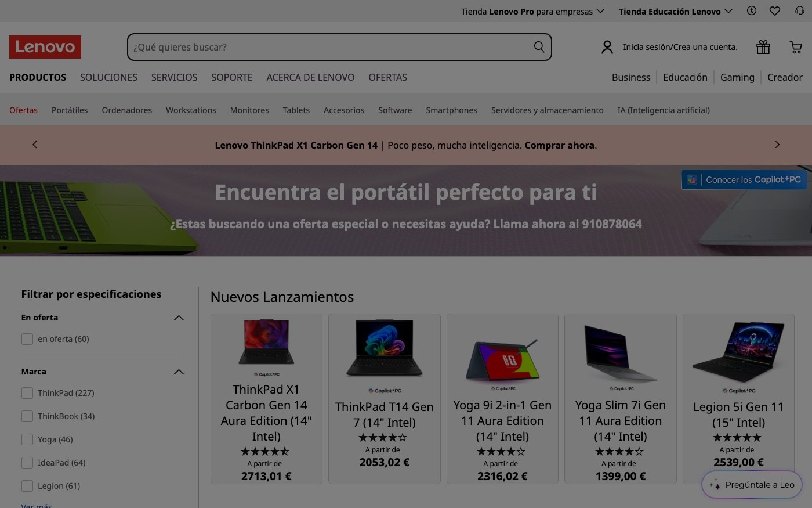Open the Business link
The height and width of the screenshot is (508, 812).
(631, 77)
